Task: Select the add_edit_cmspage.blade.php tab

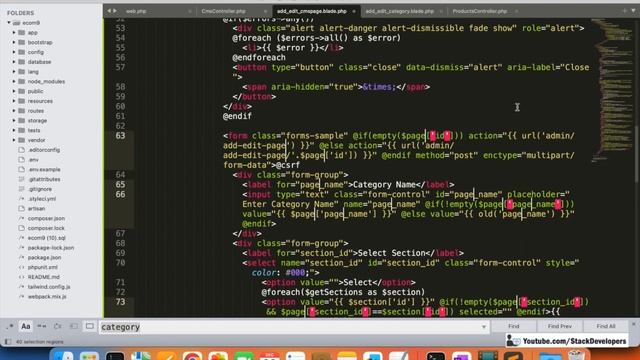Action: coord(311,11)
